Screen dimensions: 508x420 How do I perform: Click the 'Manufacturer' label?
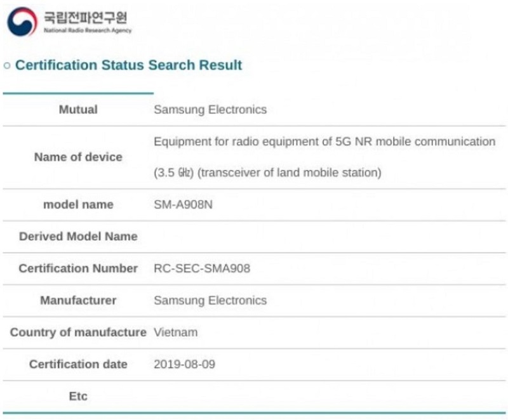(x=78, y=300)
